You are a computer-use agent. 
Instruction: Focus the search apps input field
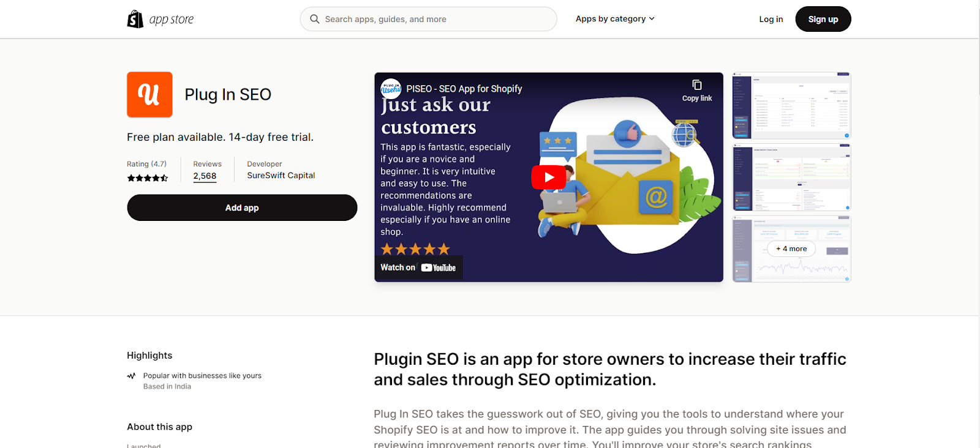coord(435,19)
